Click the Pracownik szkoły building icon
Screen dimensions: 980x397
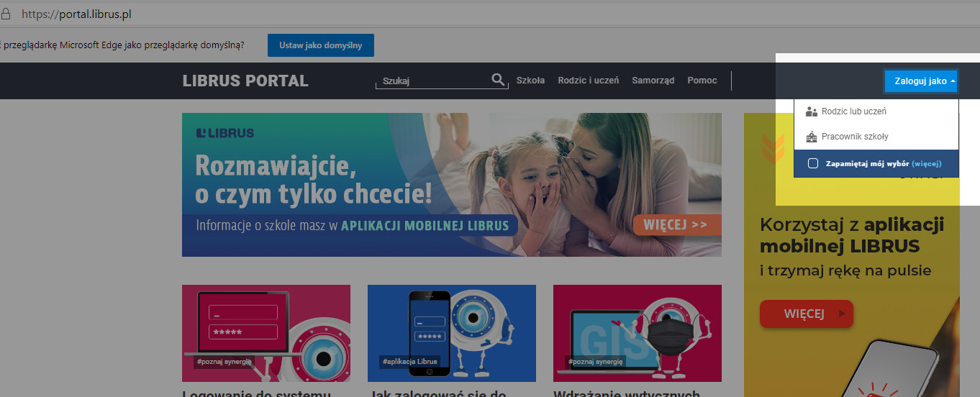click(x=812, y=137)
